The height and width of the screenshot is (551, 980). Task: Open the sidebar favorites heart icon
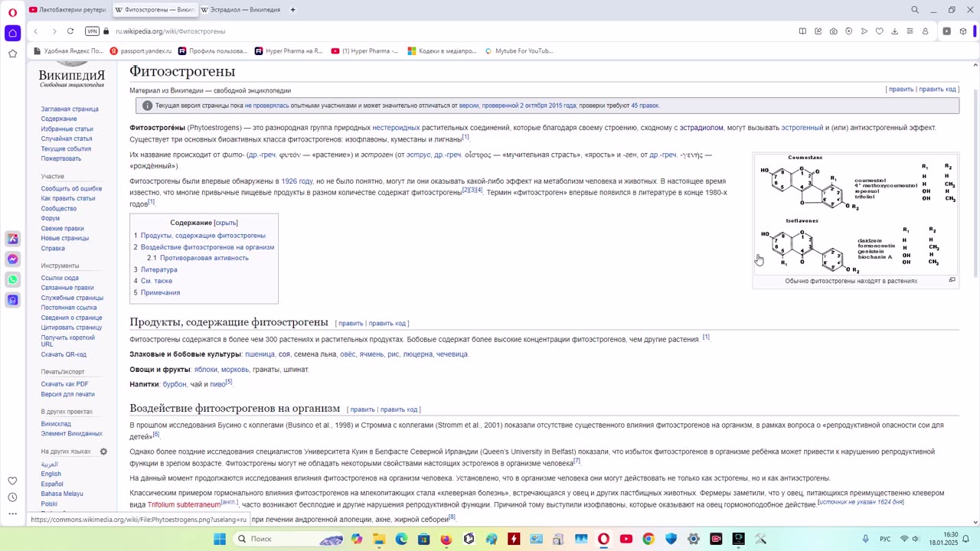12,481
